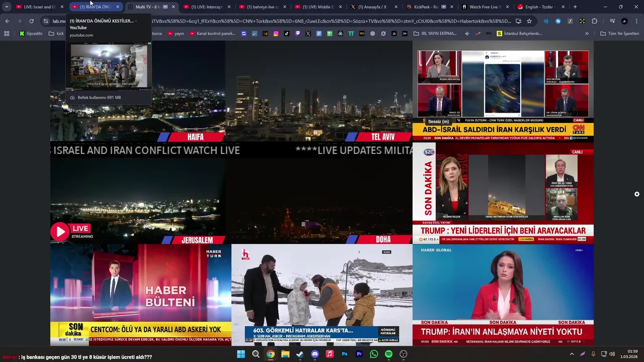Viewport: 644px width, 362px height.
Task: Click Chrome icon in taskbar
Action: 271,354
